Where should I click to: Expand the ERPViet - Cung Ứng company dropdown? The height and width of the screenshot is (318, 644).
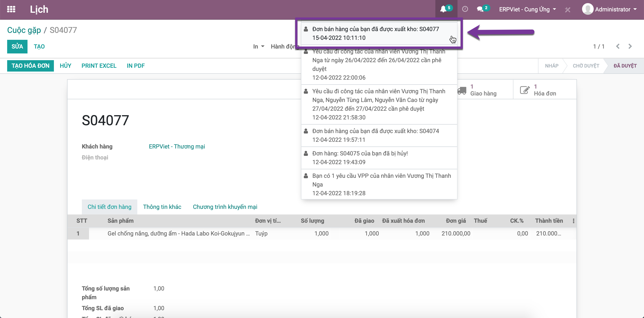click(527, 9)
